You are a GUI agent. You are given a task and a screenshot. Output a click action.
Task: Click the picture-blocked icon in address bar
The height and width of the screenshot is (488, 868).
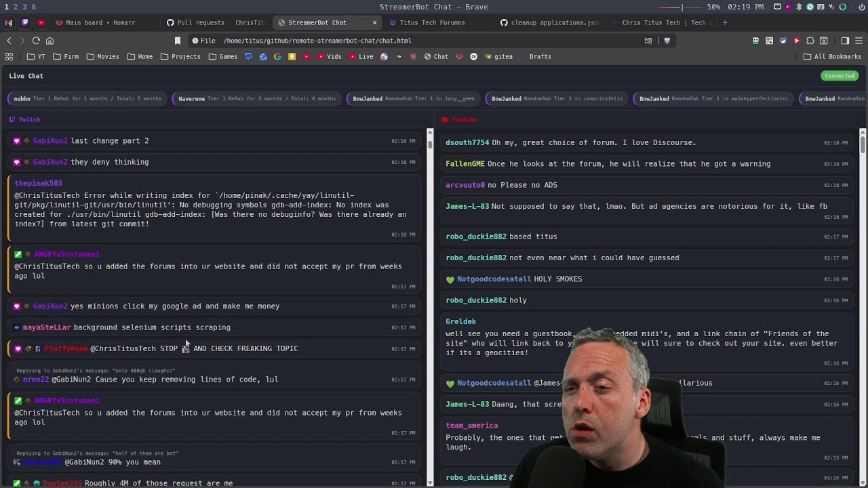click(648, 41)
